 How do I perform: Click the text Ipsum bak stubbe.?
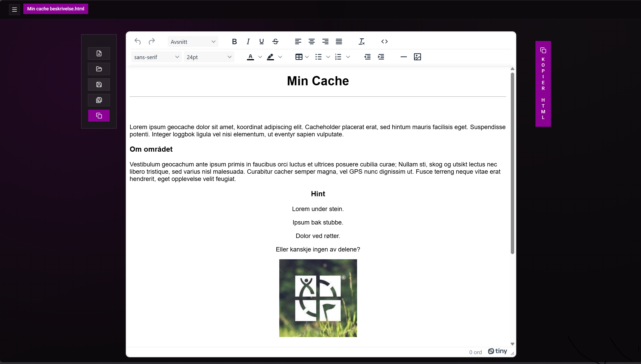(x=318, y=222)
